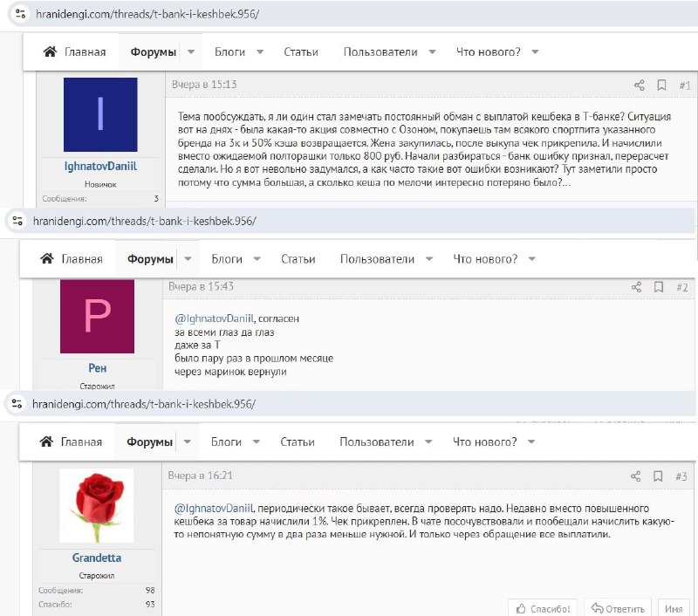The image size is (698, 616).
Task: Expand the Блоги dropdown arrow above post #1
Action: click(x=260, y=52)
